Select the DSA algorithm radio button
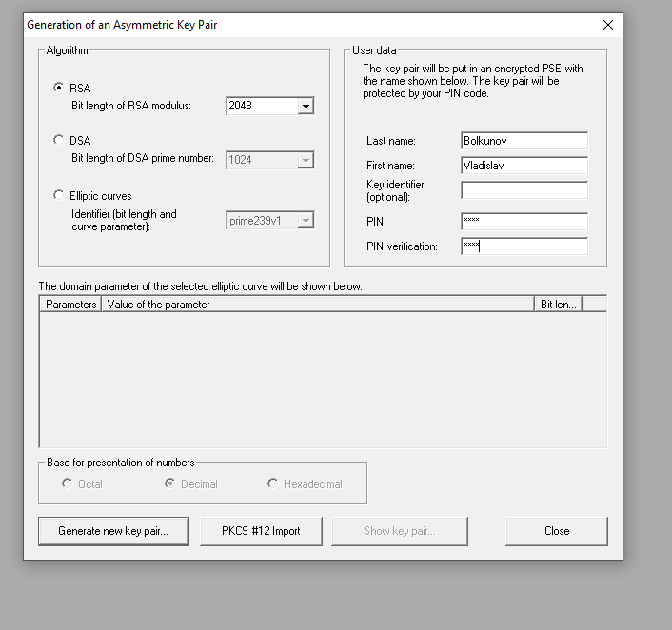 click(x=59, y=140)
